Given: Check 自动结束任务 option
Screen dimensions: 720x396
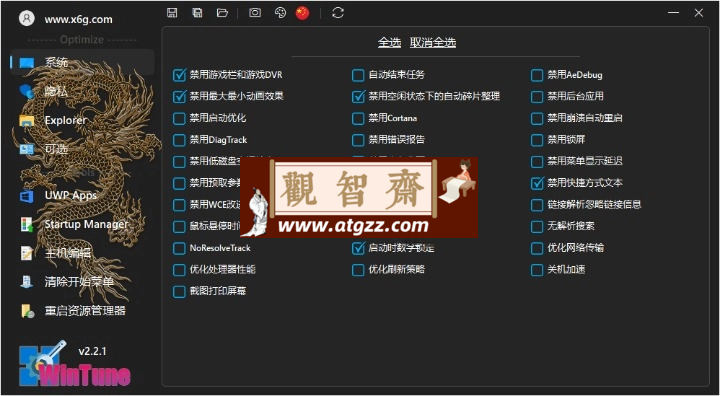Looking at the screenshot, I should click(358, 75).
